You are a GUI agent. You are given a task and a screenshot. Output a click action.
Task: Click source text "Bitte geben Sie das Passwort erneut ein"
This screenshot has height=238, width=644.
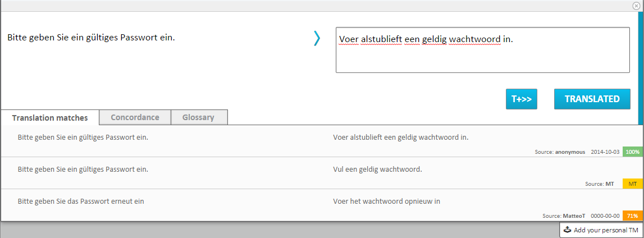coord(81,201)
